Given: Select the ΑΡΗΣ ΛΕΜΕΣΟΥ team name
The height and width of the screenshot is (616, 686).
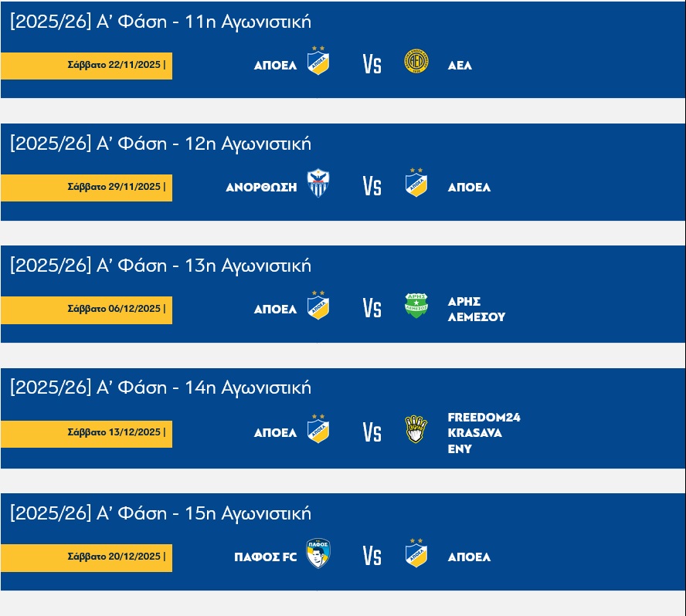Looking at the screenshot, I should pyautogui.click(x=476, y=310).
